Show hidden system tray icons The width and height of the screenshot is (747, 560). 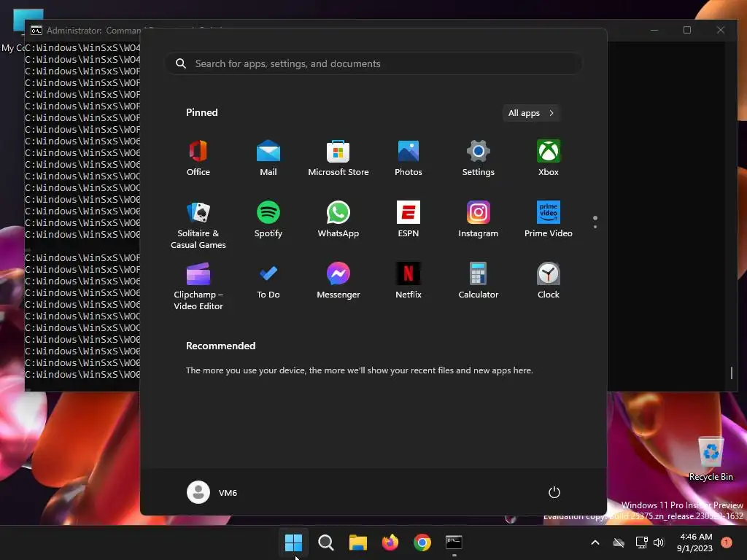pyautogui.click(x=595, y=542)
